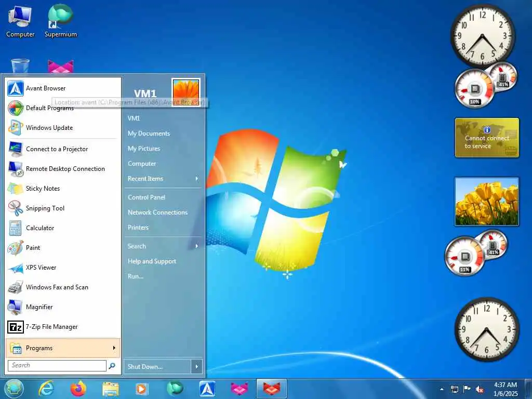532x399 pixels.
Task: Open Windows Media Player on the taskbar
Action: [142, 389]
